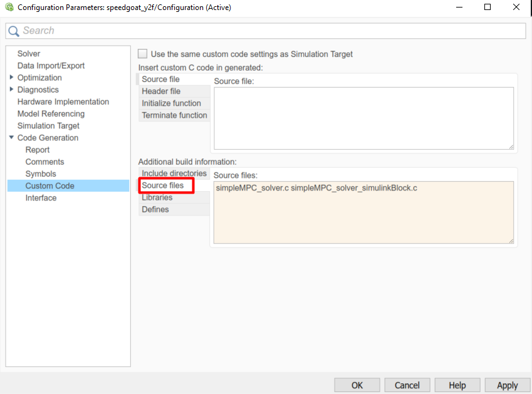Open the Libraries tab

(x=157, y=197)
